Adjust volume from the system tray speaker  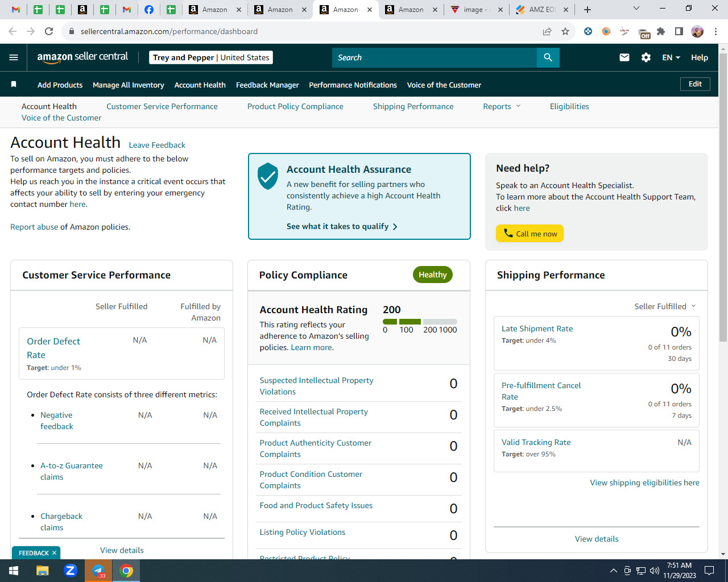point(655,571)
